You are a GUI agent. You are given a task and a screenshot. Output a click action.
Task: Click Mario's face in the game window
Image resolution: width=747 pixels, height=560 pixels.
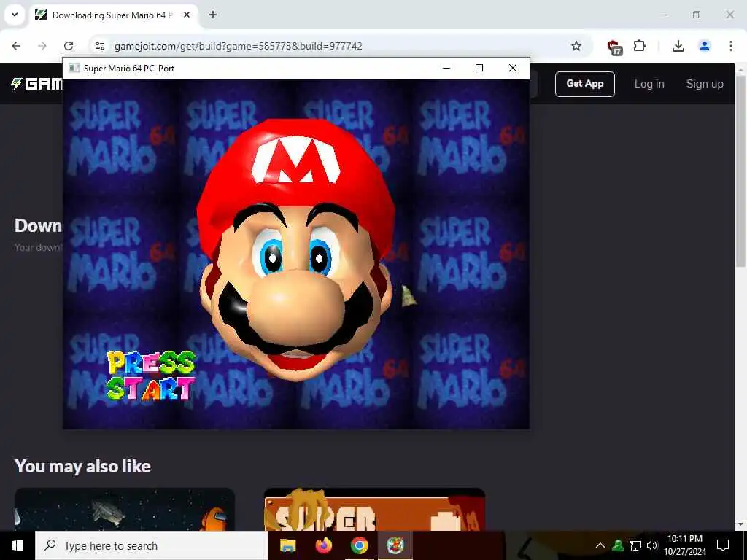point(295,250)
